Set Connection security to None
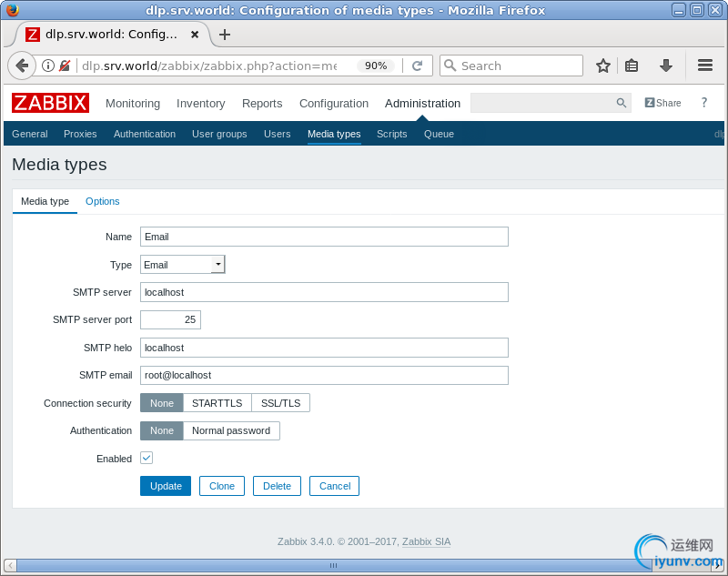 click(162, 403)
